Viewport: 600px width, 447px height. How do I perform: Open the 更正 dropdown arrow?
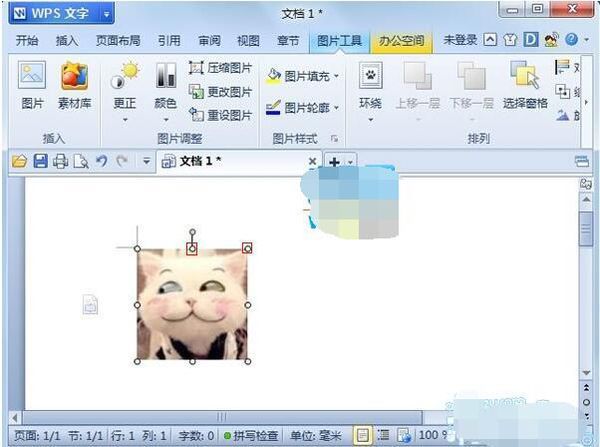coord(125,120)
